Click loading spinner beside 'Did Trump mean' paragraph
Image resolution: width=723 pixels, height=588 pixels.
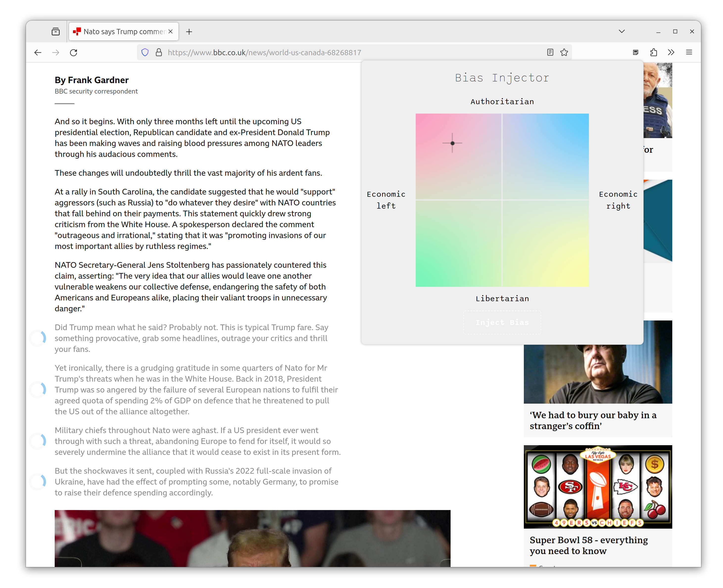(38, 338)
